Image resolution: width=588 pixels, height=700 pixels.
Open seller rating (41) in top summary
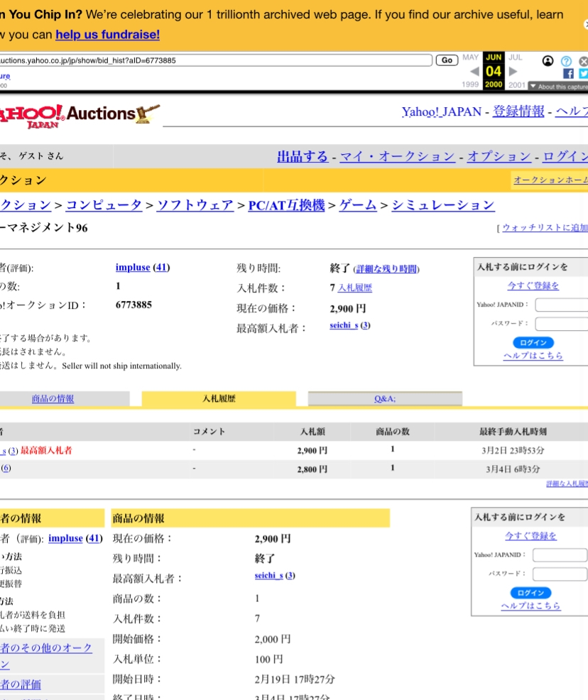[161, 268]
